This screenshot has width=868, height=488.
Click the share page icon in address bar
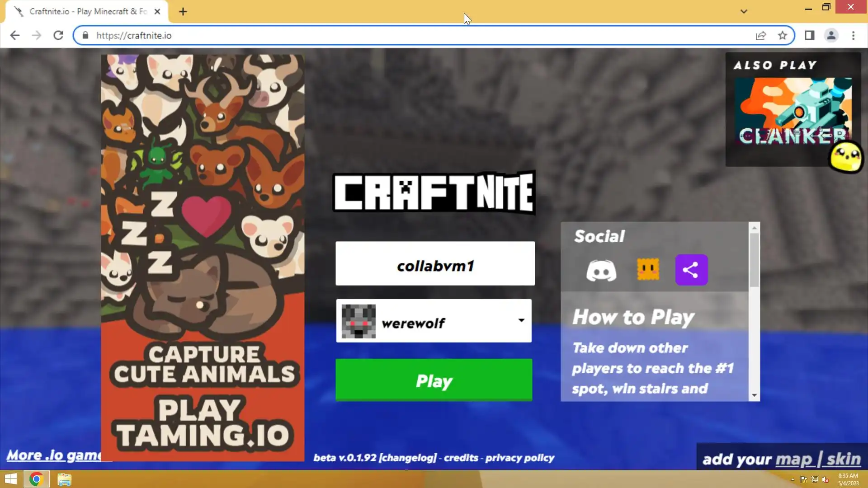(x=761, y=36)
